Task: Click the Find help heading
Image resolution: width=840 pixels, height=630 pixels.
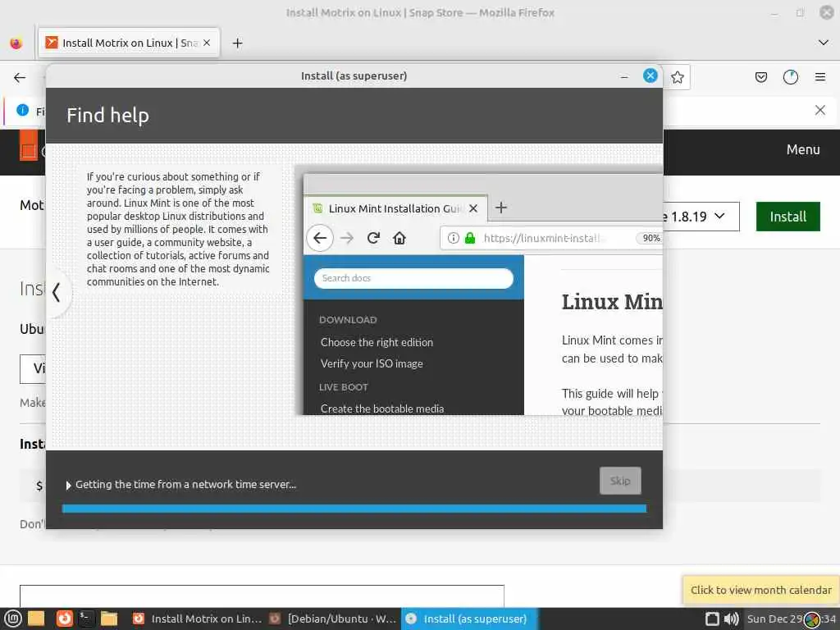Action: click(x=107, y=115)
